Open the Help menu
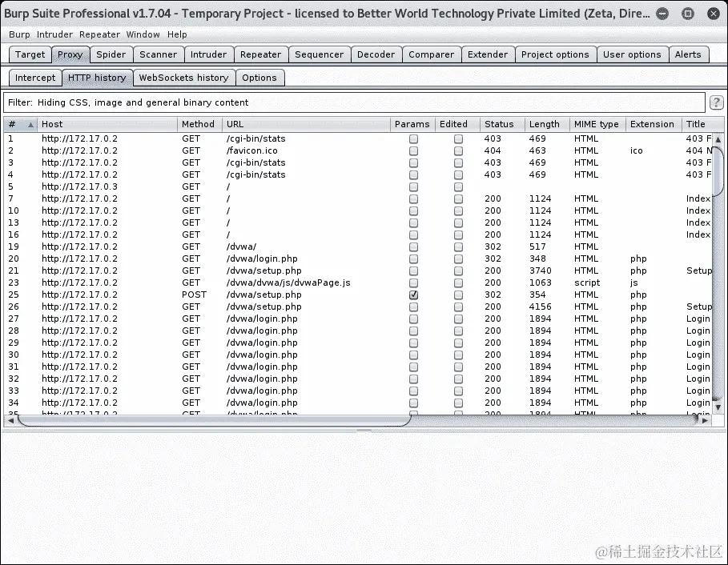Screen dimensions: 728x565 coord(177,34)
